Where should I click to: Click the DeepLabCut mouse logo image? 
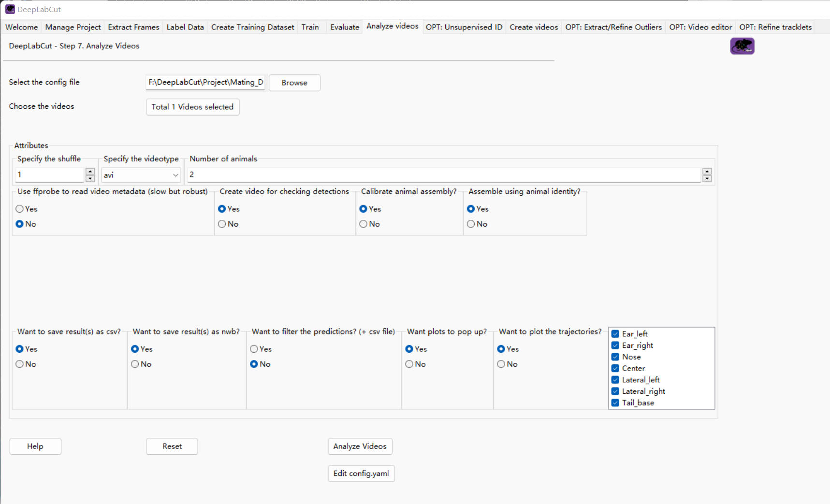tap(742, 46)
